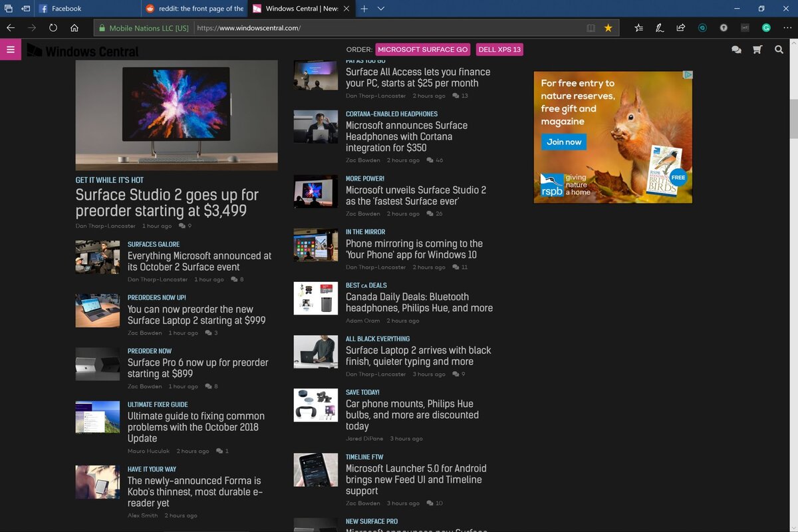Viewport: 798px width, 532px height.
Task: Switch to the Facebook tab
Action: pos(88,9)
